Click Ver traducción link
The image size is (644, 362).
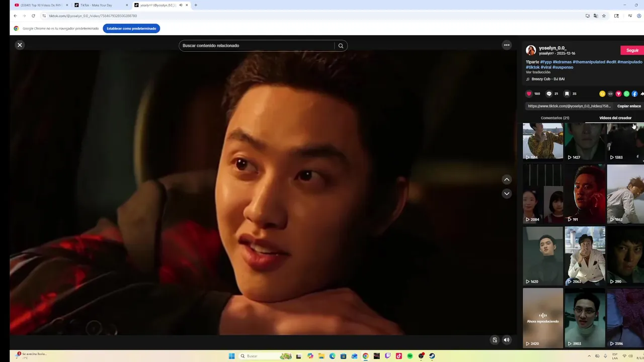(538, 72)
